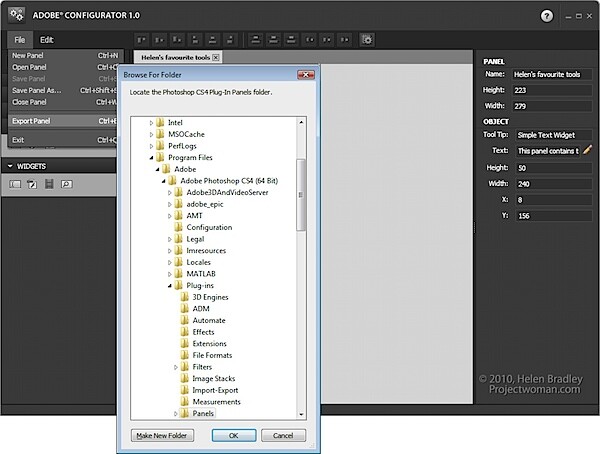Click the folder tree scrollbar down arrow
This screenshot has width=600, height=454.
click(301, 414)
